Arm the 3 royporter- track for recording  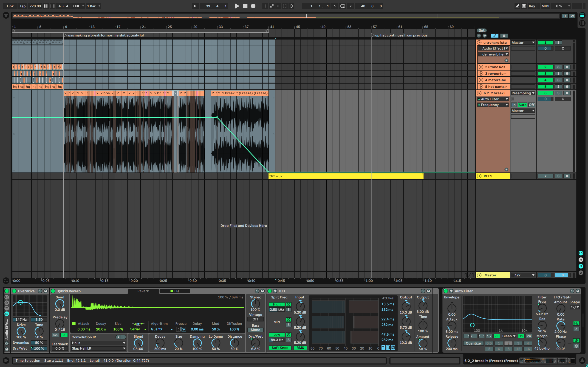pos(567,74)
